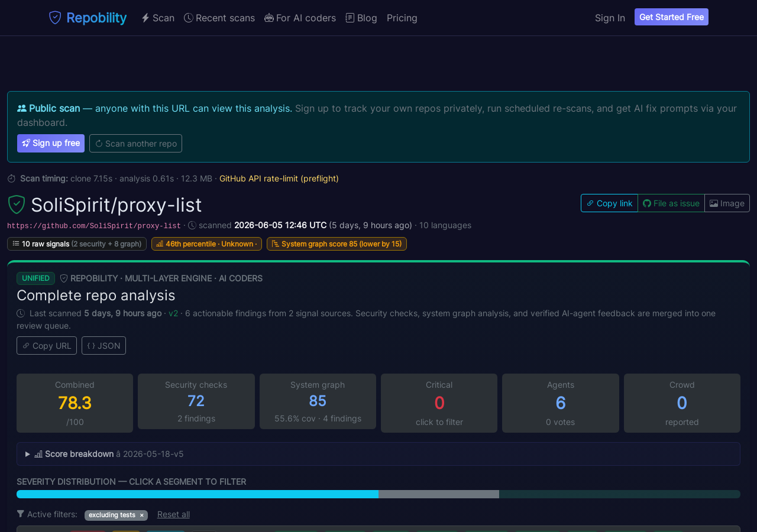Copy link to this scan
This screenshot has width=757, height=532.
coord(609,203)
